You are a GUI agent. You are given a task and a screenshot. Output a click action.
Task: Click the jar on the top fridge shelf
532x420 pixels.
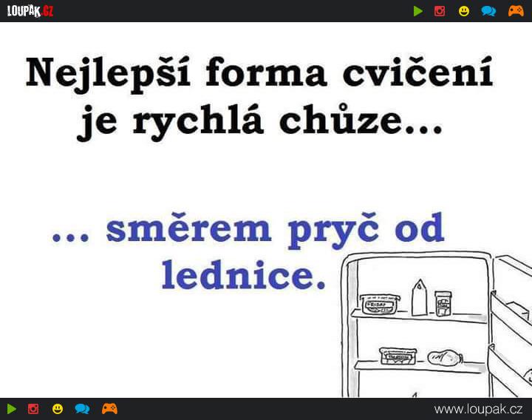click(443, 304)
